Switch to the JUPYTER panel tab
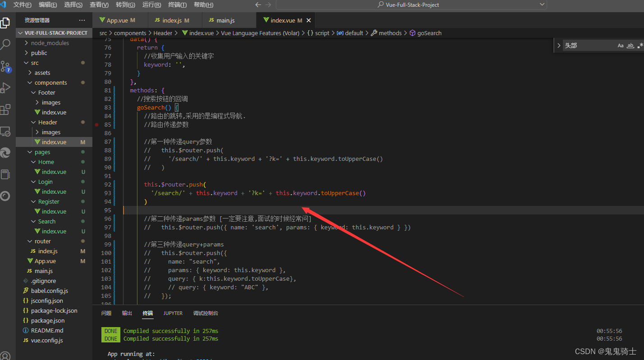 [x=173, y=313]
